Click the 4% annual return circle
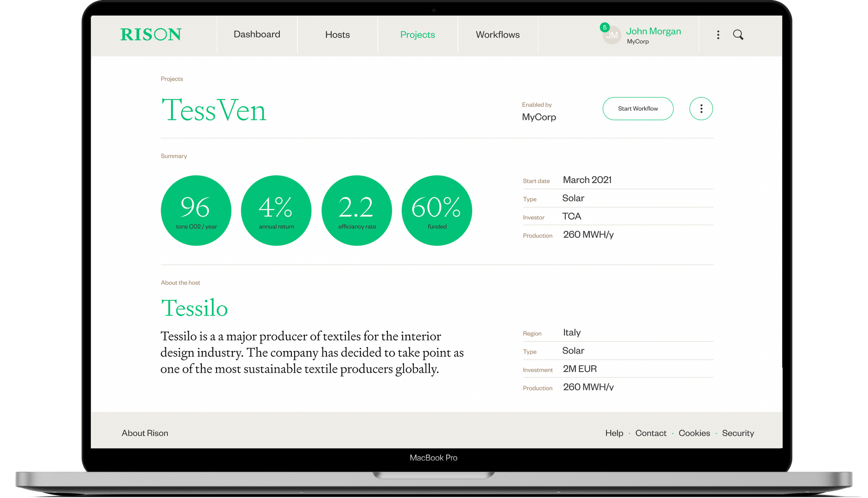Screen dimensions: 868x498 [x=276, y=211]
